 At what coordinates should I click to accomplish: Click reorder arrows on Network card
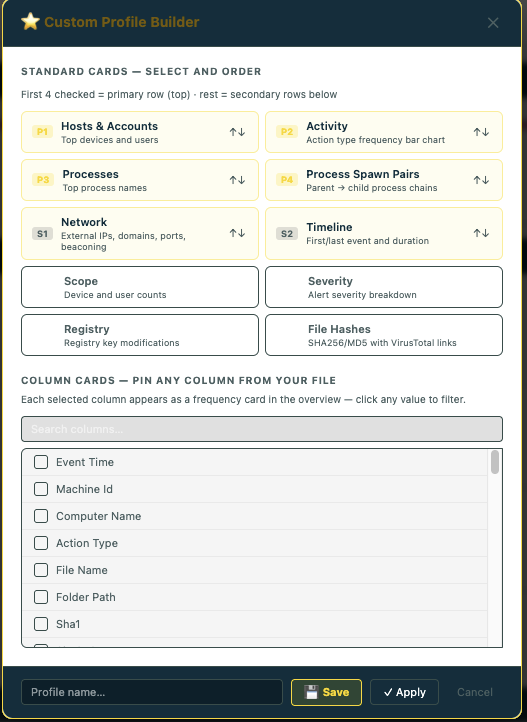(x=237, y=233)
